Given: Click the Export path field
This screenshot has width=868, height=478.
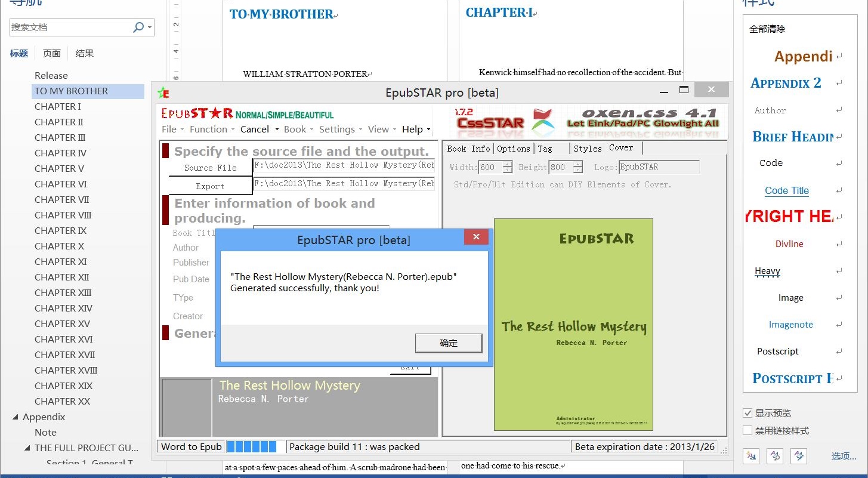Looking at the screenshot, I should [344, 184].
